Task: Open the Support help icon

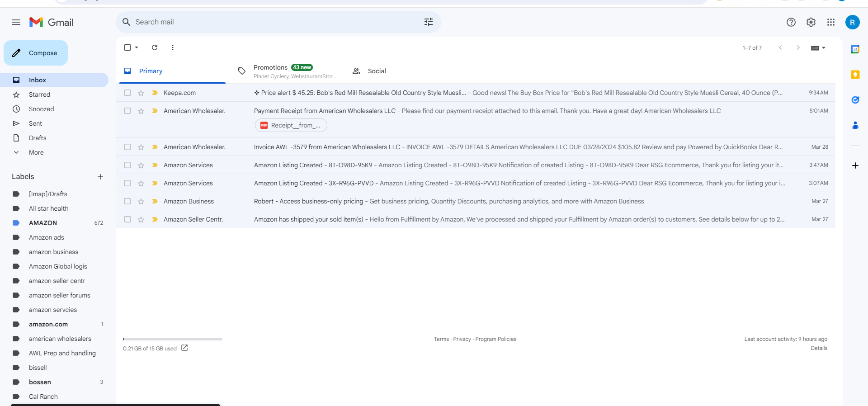Action: point(791,22)
